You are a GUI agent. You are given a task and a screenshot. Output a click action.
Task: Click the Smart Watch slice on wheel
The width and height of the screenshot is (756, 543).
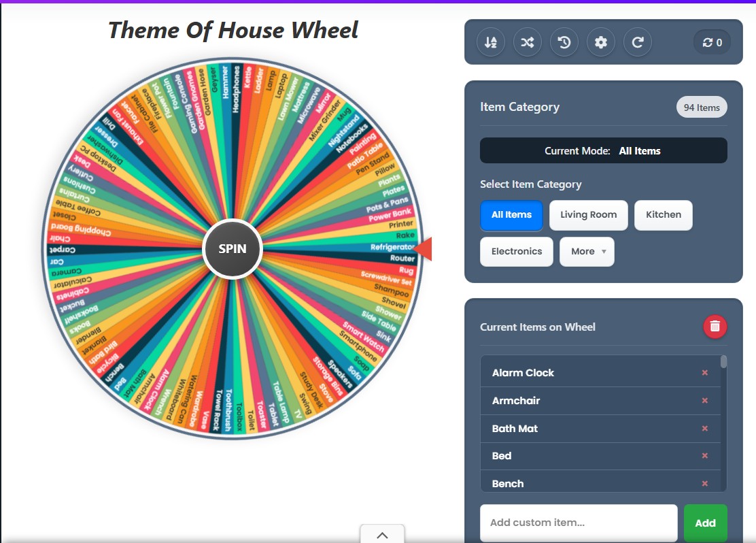coord(364,336)
